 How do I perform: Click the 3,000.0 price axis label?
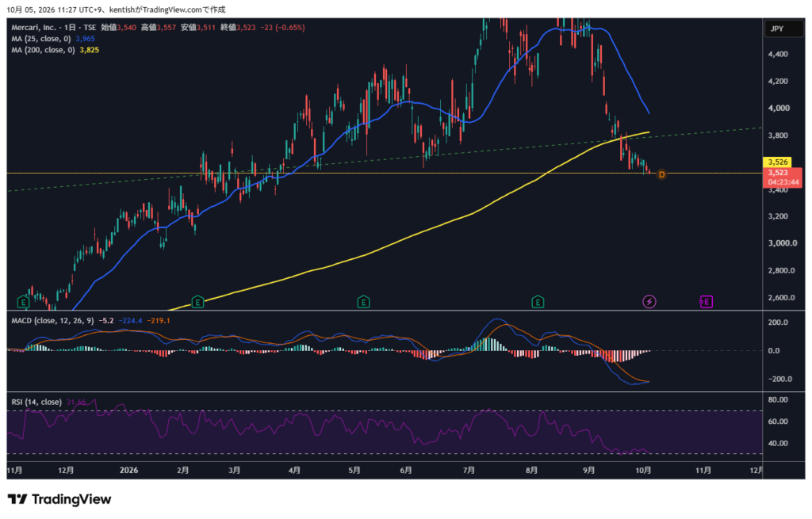pos(783,243)
